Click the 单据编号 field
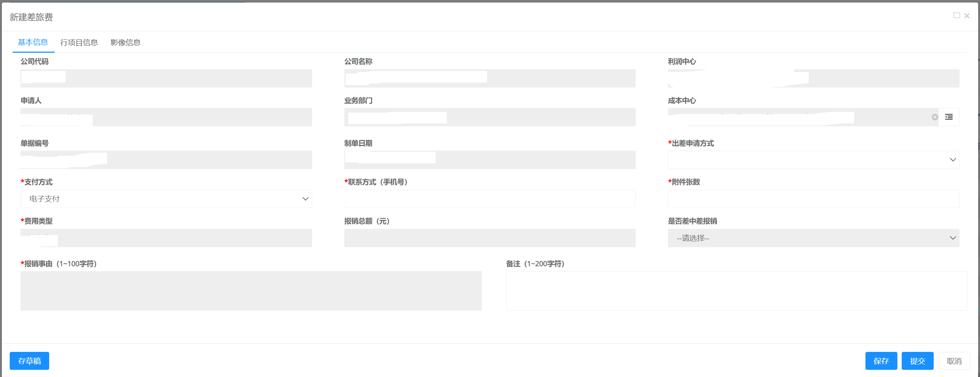This screenshot has width=980, height=377. pyautogui.click(x=166, y=160)
